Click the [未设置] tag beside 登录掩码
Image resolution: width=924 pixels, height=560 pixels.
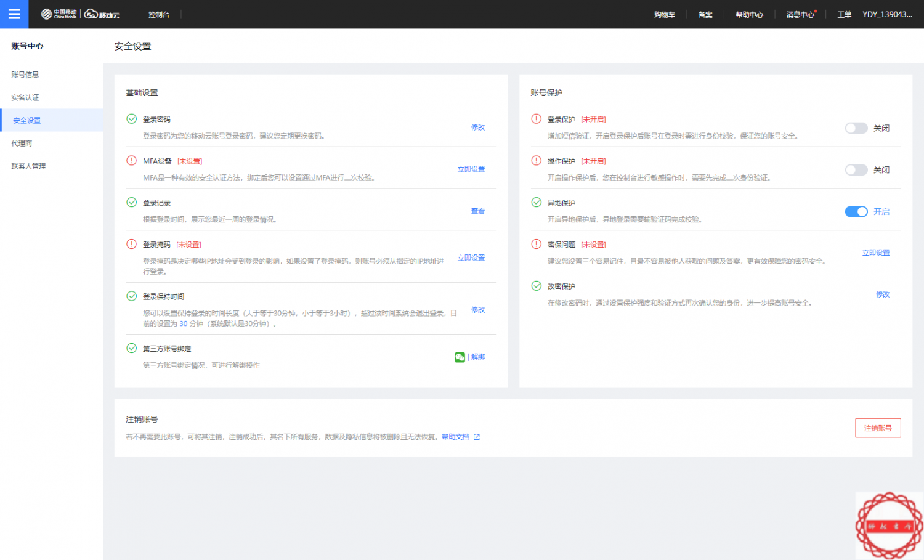click(188, 245)
